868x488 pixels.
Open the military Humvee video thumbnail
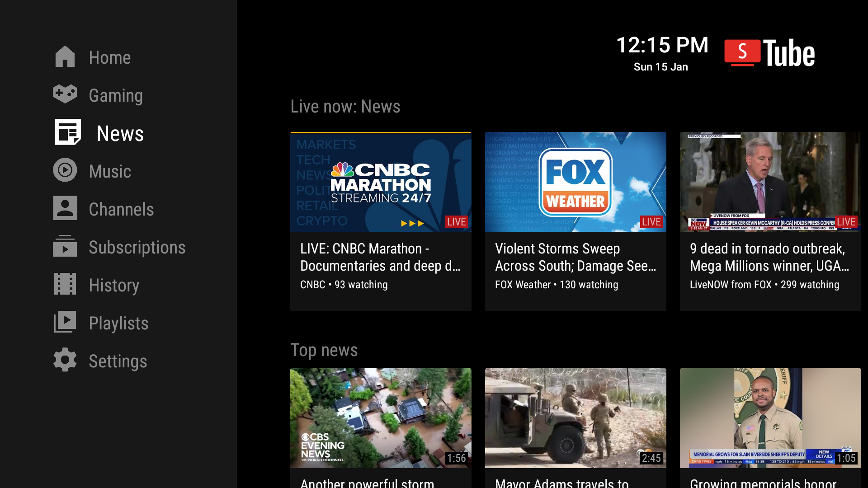coord(576,418)
